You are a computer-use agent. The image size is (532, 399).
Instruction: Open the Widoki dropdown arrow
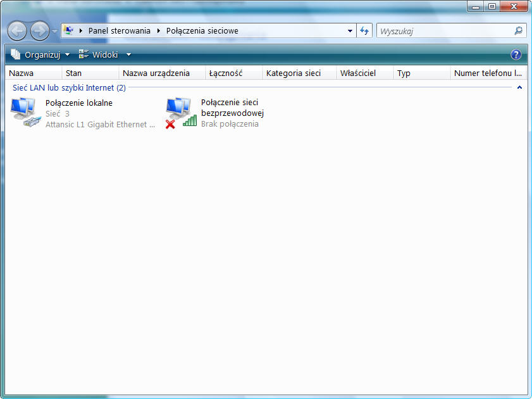128,55
